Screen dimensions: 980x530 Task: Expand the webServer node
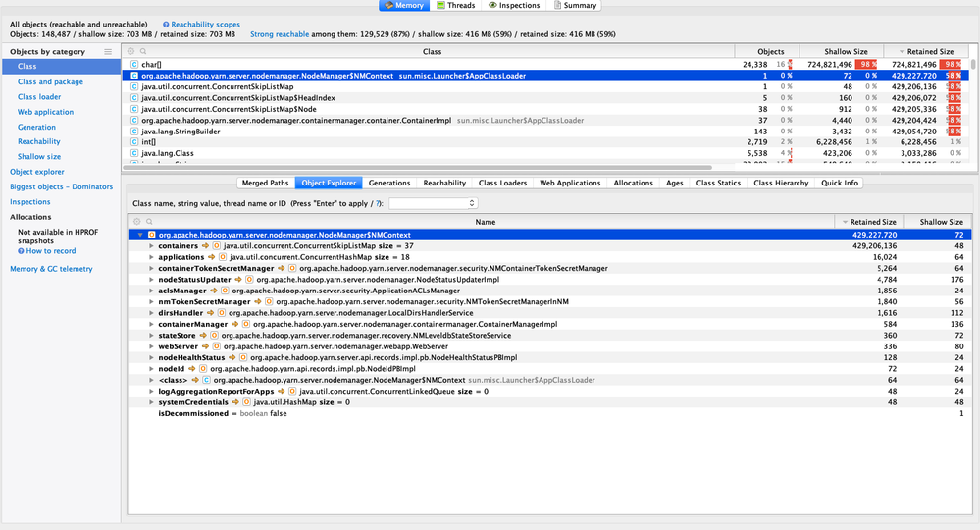click(151, 346)
